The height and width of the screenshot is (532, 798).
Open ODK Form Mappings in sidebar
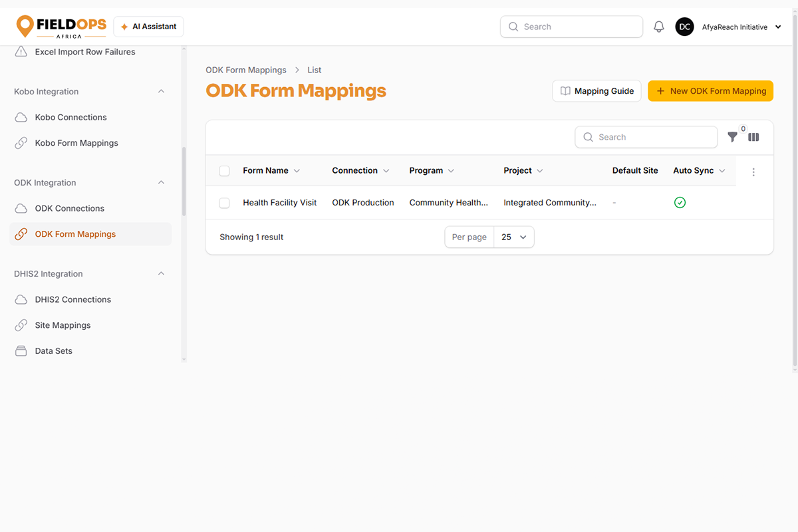[x=90, y=234]
